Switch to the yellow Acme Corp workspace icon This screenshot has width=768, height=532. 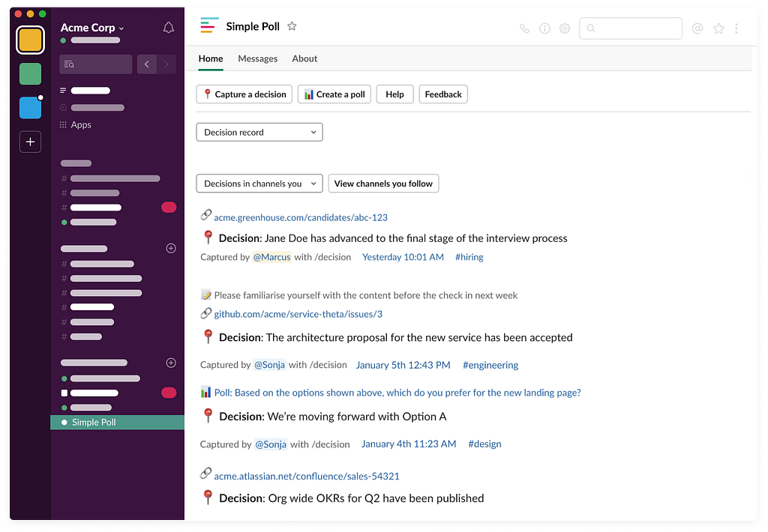(x=30, y=40)
